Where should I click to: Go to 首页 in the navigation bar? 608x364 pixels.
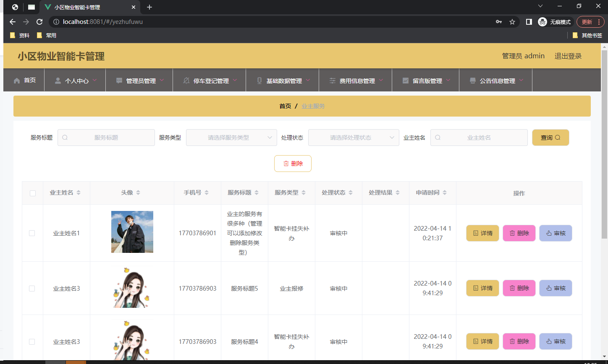pyautogui.click(x=24, y=80)
